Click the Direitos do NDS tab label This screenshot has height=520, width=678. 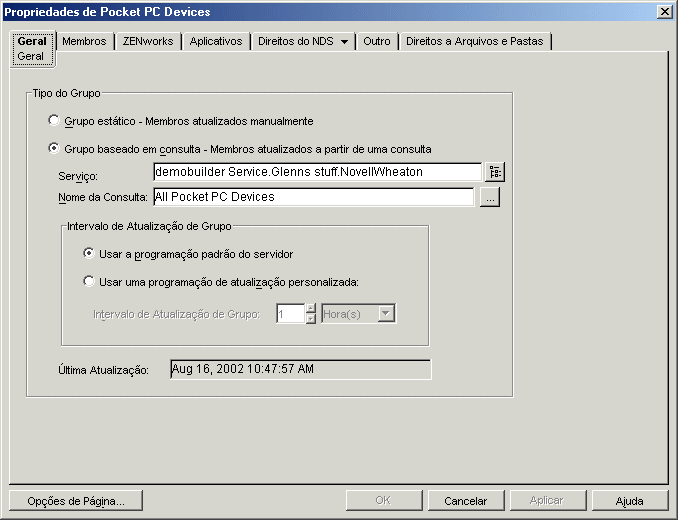[x=296, y=41]
